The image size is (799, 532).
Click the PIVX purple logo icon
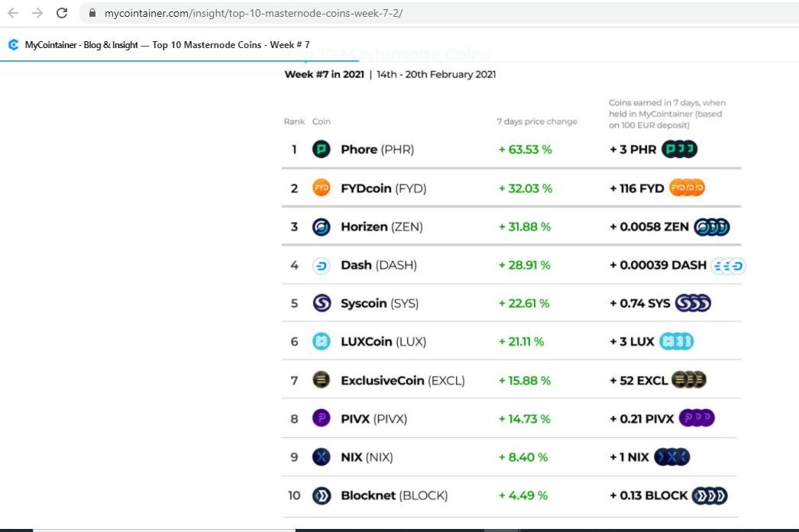click(322, 418)
